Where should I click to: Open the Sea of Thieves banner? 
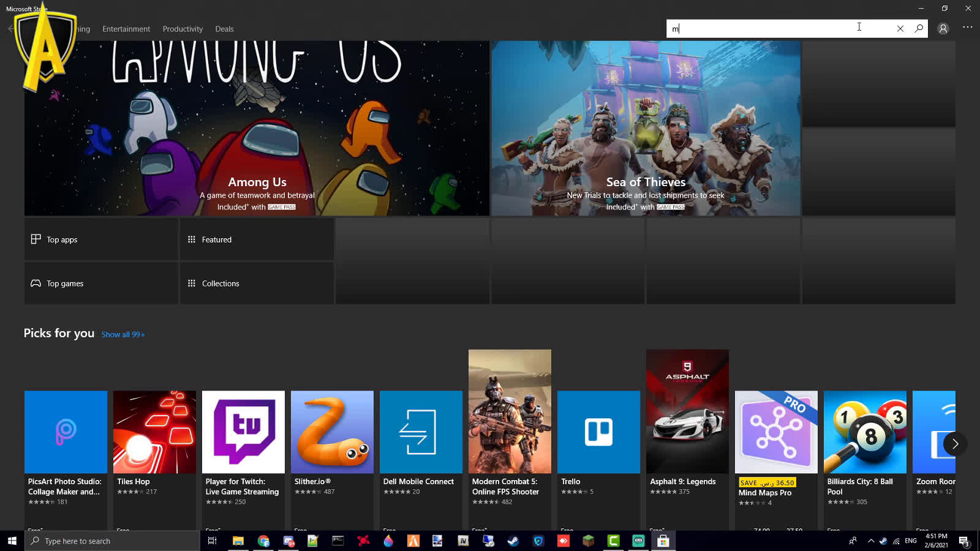coord(646,129)
